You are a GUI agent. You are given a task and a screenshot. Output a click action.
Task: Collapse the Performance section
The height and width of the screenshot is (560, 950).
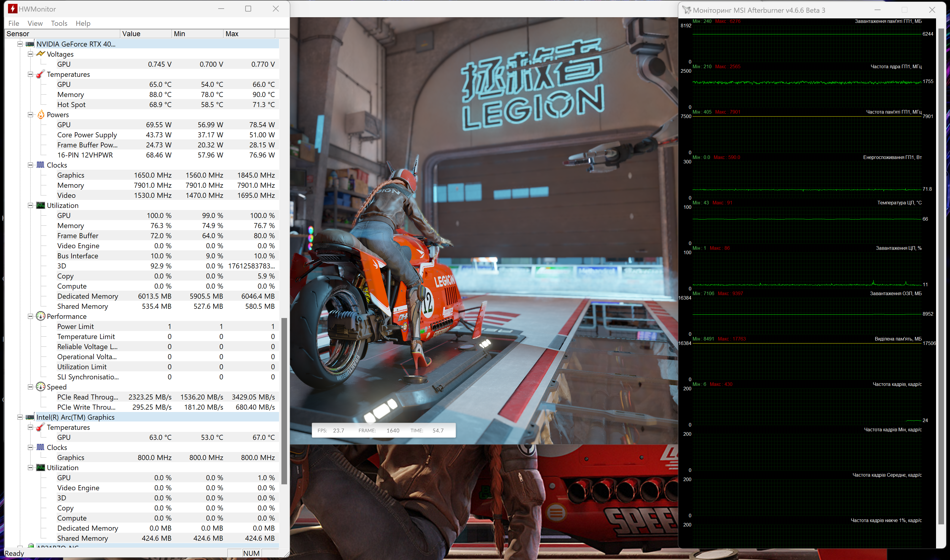(x=31, y=316)
